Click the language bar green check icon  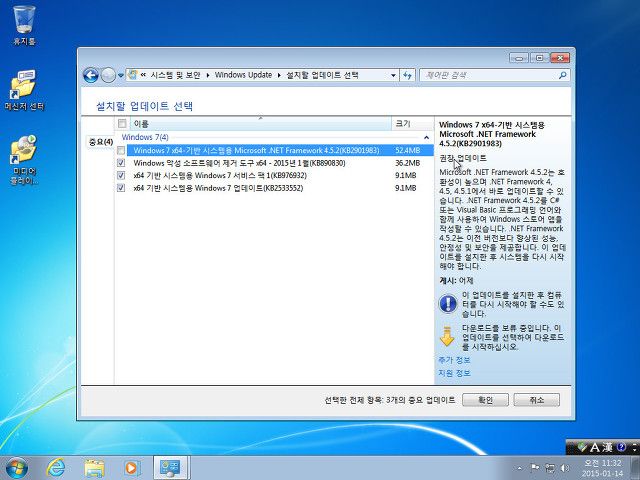click(582, 448)
